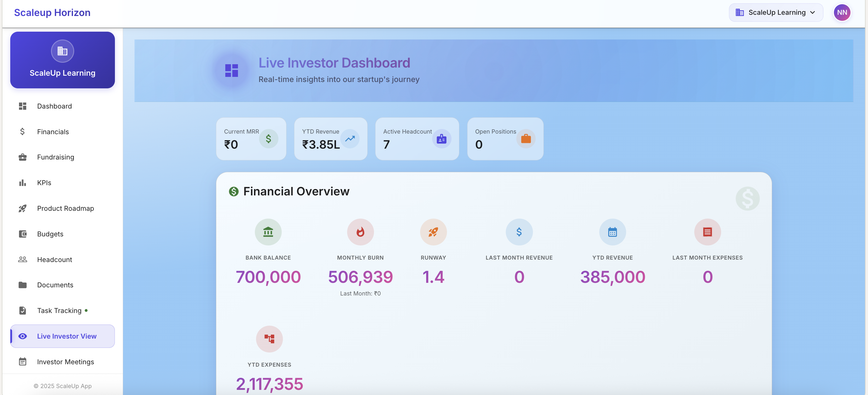Click the Financials dollar icon in sidebar
The image size is (868, 395).
[23, 132]
